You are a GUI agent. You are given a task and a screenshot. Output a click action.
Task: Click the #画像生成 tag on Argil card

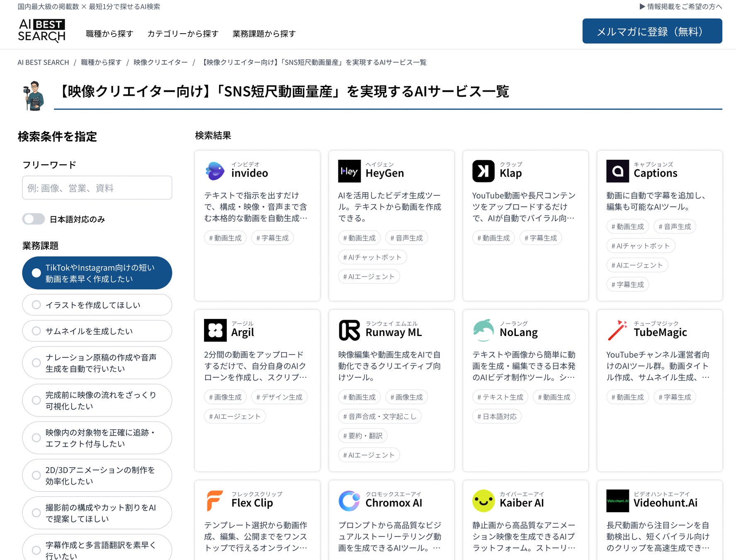(225, 397)
